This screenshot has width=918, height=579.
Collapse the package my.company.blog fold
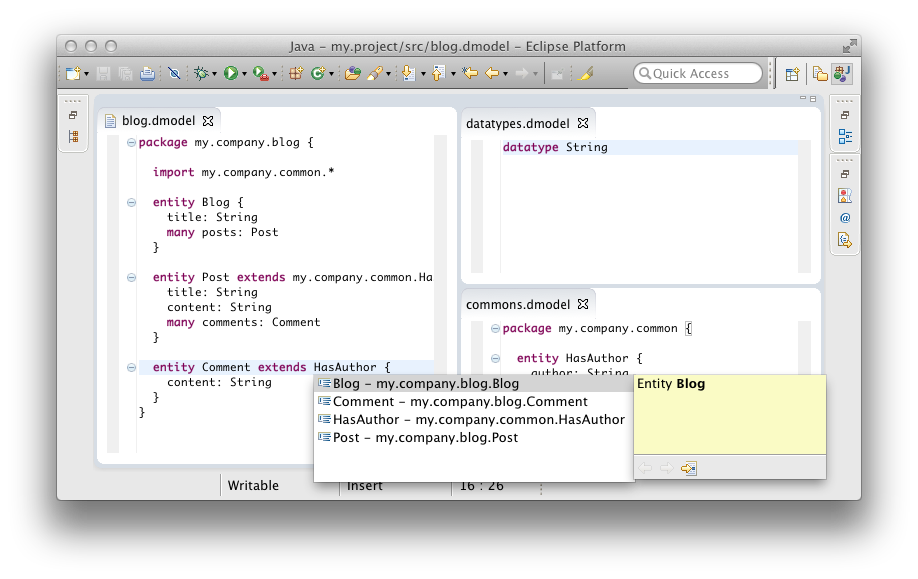(131, 142)
